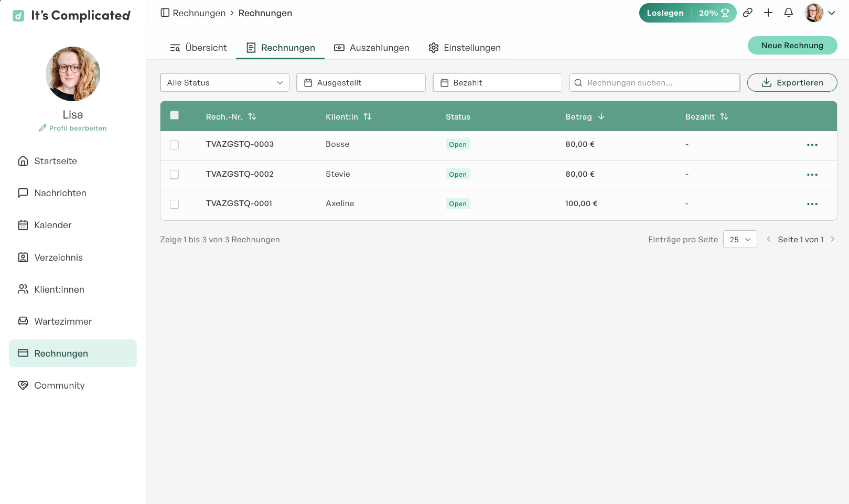Go to Startseite in sidebar
Image resolution: width=849 pixels, height=504 pixels.
[x=73, y=161]
